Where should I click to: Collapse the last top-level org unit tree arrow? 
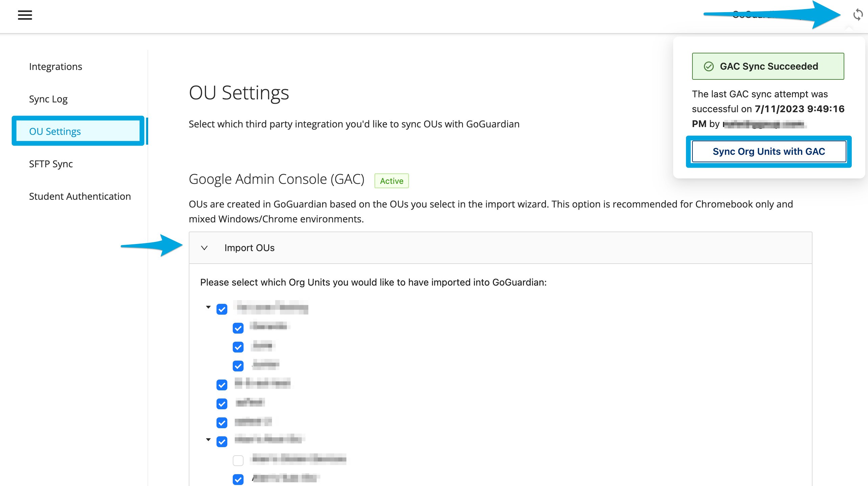(208, 440)
